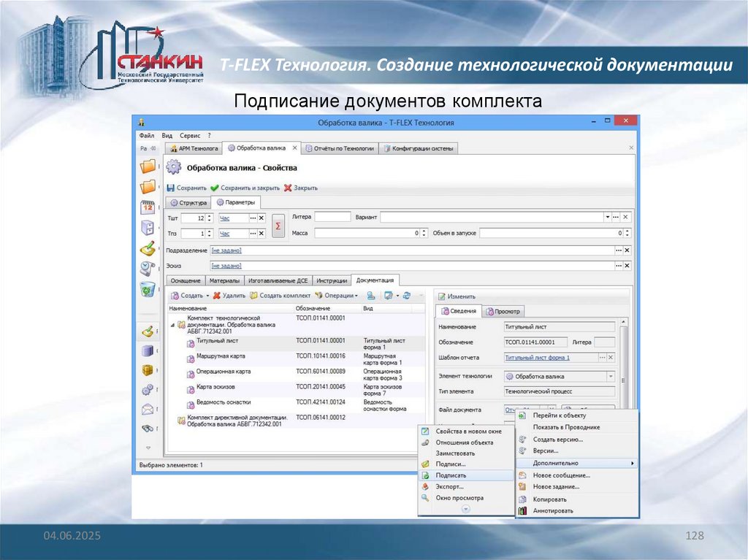Viewport: 748px width, 560px height.
Task: Switch to Отчёты по Технологии tab
Action: coord(340,148)
